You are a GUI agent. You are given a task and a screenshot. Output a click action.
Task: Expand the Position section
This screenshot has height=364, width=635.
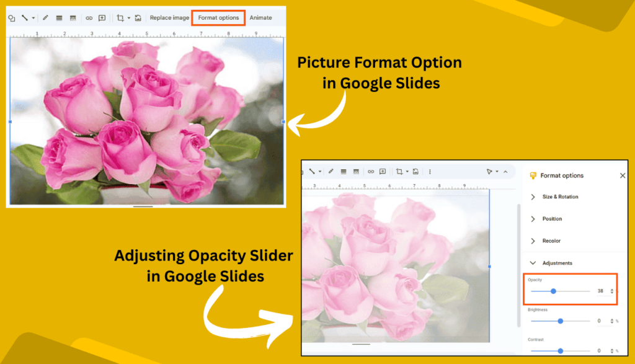pos(552,219)
